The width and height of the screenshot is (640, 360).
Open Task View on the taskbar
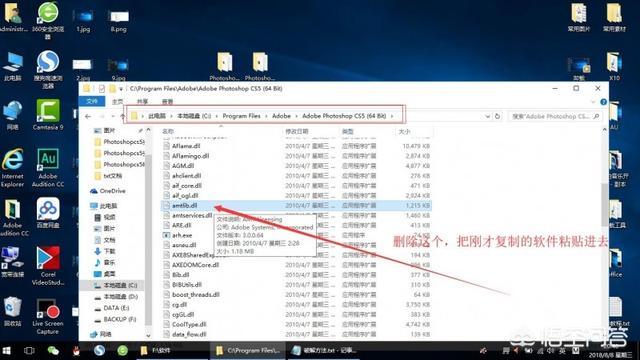(x=29, y=351)
